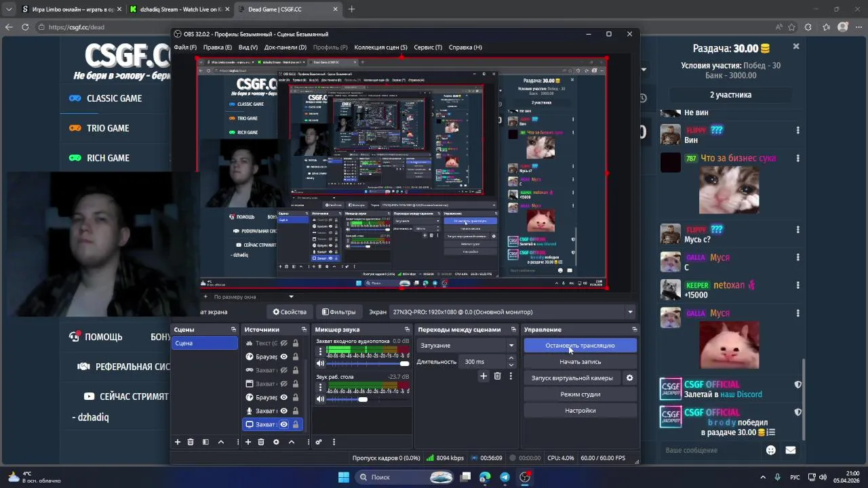Click Запуск виртуальной камеры button
This screenshot has width=868, height=488.
click(572, 378)
